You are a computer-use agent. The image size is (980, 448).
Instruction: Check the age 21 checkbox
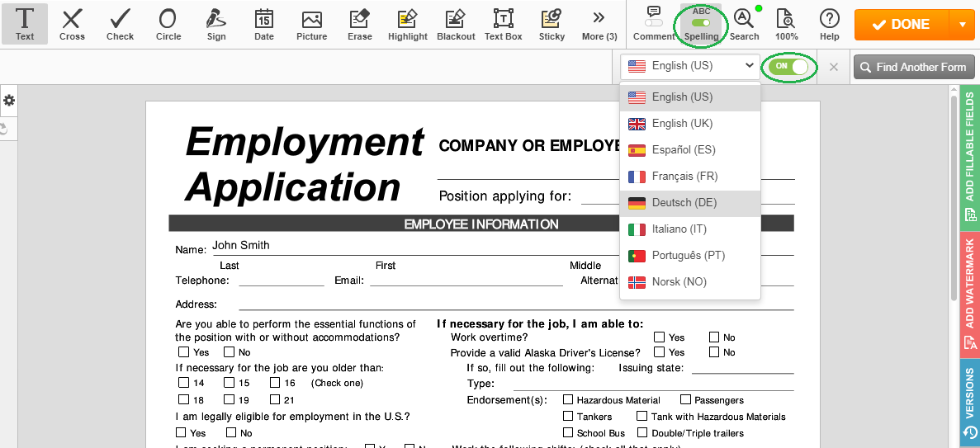(x=275, y=399)
